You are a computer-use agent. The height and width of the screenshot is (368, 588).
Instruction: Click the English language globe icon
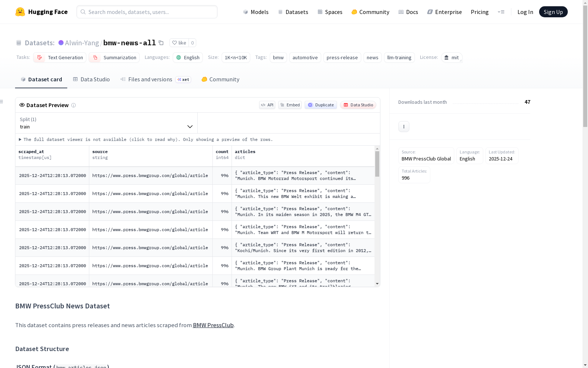click(x=179, y=57)
